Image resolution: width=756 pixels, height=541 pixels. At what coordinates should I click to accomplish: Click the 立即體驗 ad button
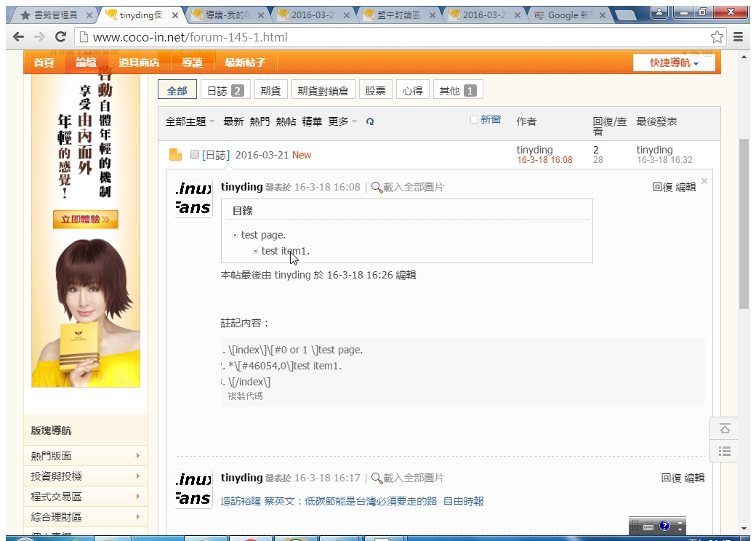[x=85, y=220]
